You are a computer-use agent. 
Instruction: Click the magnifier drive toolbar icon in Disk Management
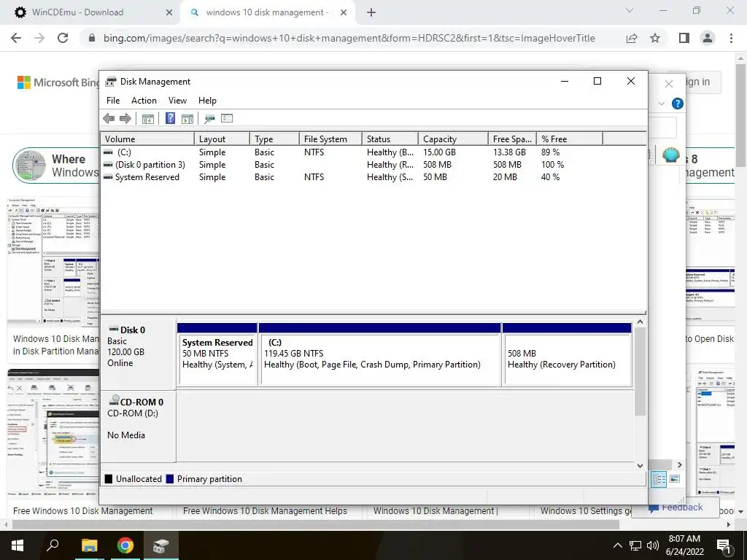click(x=209, y=119)
